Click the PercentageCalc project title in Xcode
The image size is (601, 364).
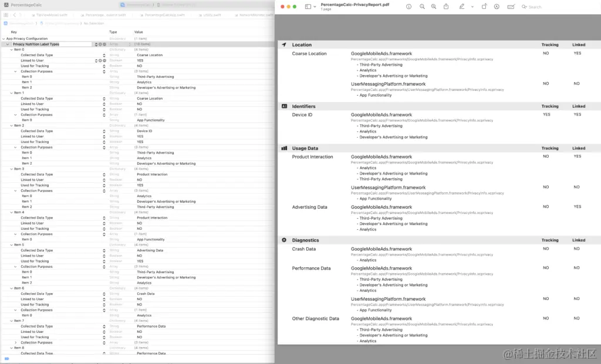pos(26,5)
